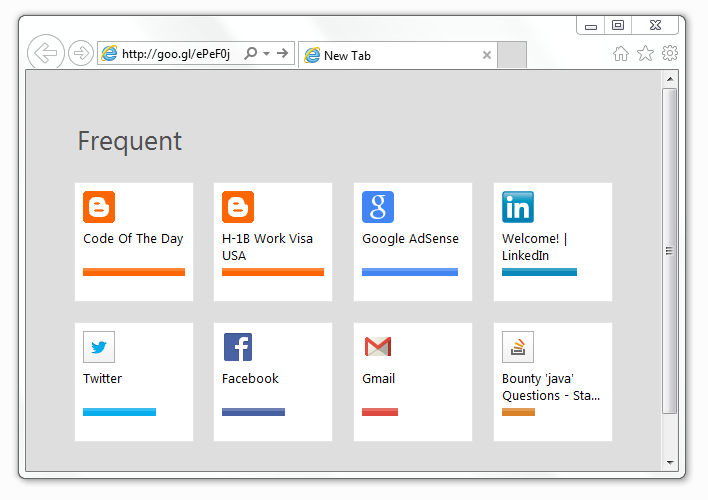Open address bar autocomplete dropdown arrow
The image size is (708, 500).
click(266, 54)
